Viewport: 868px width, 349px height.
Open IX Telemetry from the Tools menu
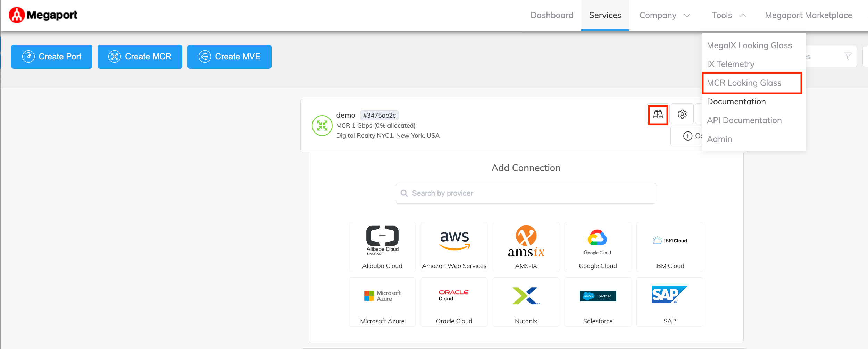[x=731, y=64]
